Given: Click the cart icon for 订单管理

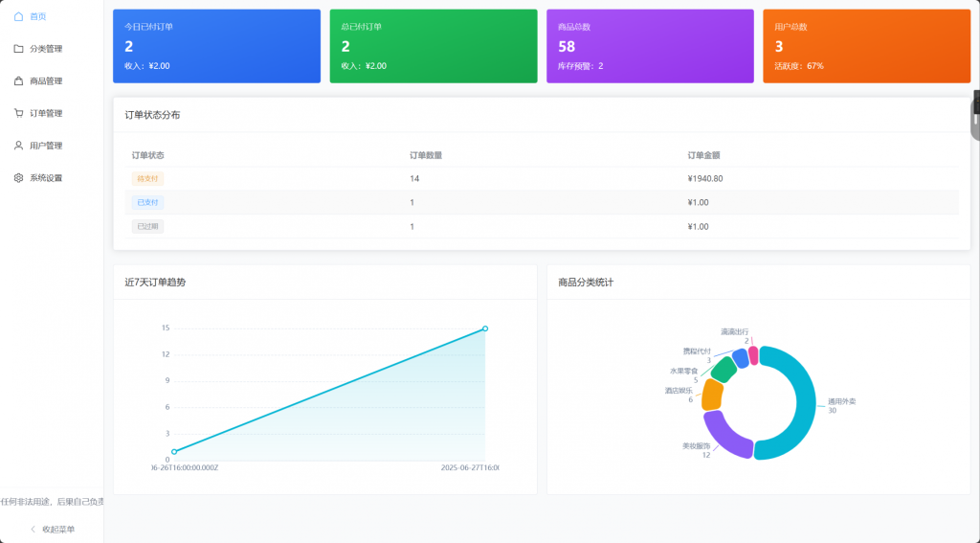Looking at the screenshot, I should point(18,113).
